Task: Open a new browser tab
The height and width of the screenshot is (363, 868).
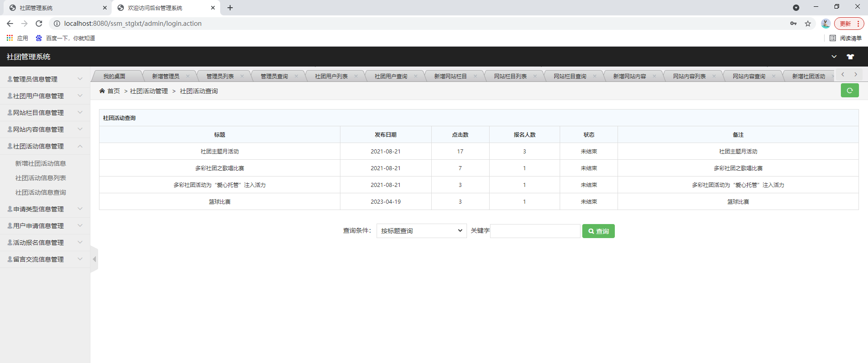Action: point(230,8)
